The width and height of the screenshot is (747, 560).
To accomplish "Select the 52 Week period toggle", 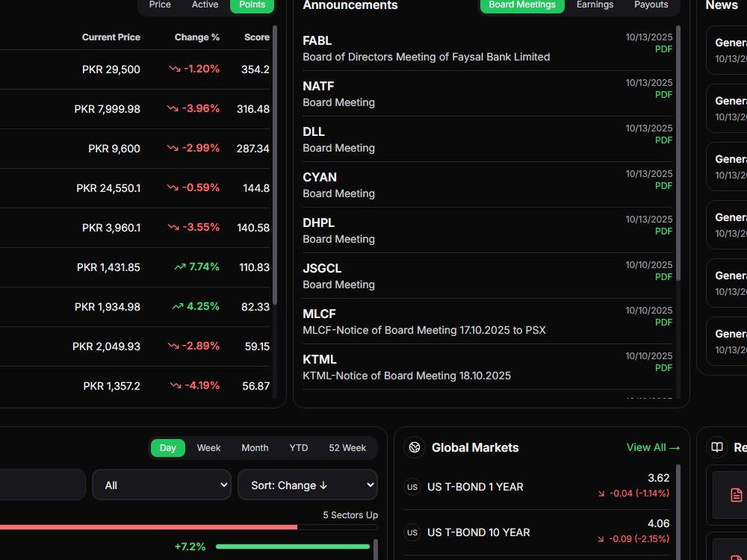I will tap(347, 447).
